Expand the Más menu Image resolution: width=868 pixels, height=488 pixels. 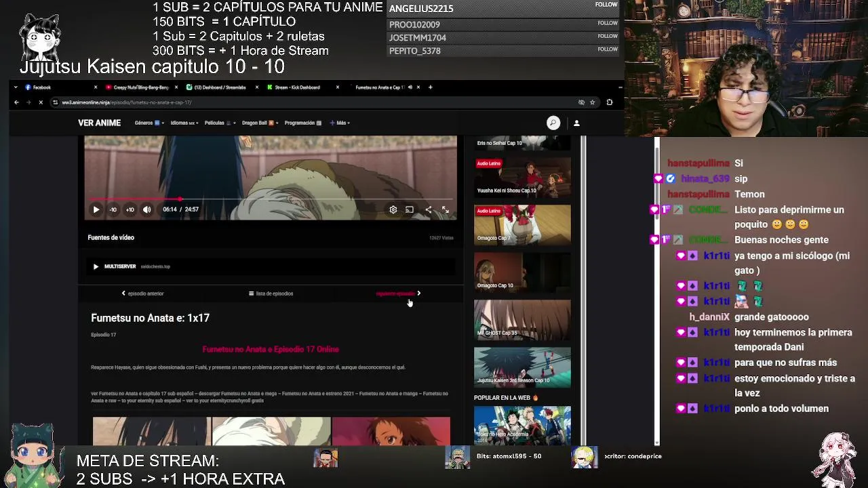click(x=339, y=123)
